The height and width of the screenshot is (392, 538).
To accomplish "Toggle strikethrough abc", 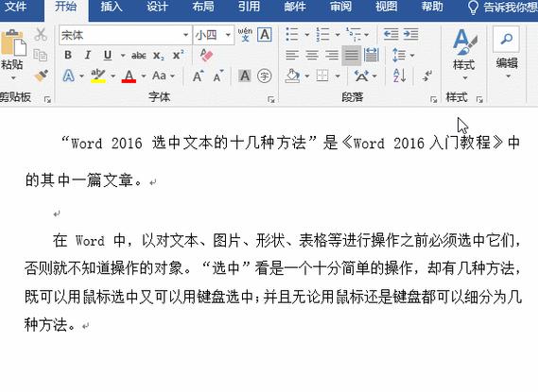I will tap(139, 55).
